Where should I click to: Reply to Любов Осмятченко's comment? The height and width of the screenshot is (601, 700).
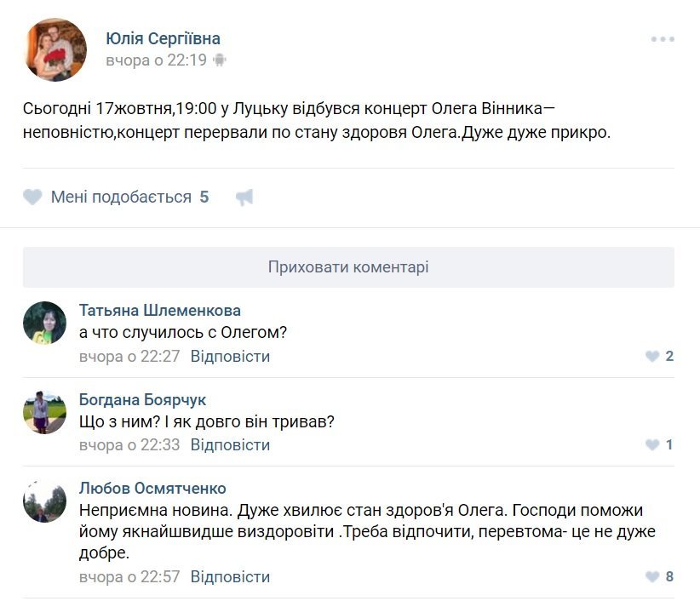click(230, 576)
